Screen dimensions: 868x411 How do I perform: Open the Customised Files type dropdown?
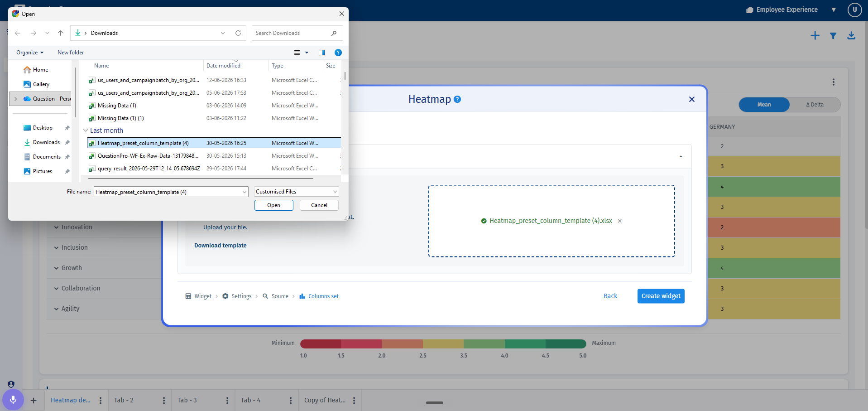pyautogui.click(x=296, y=192)
